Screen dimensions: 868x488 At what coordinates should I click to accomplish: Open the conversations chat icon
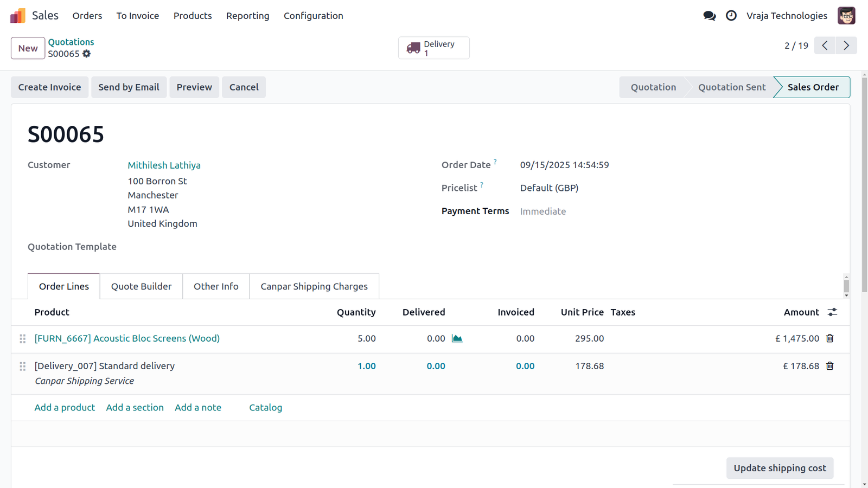(709, 16)
